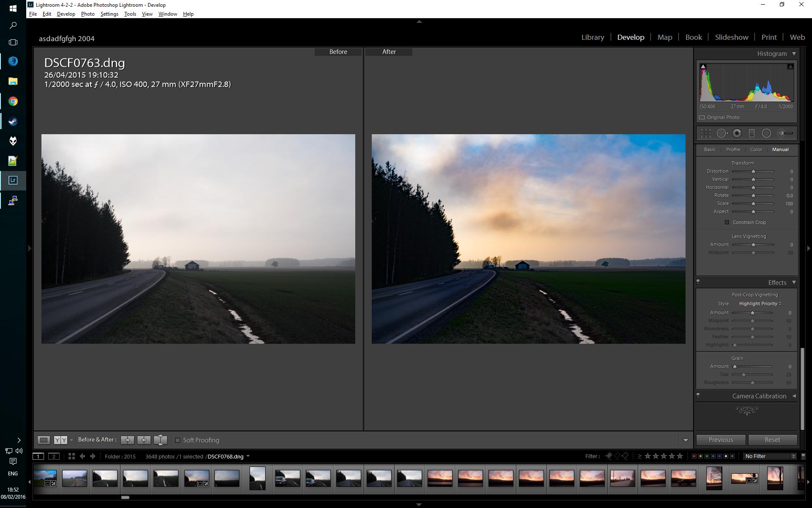Switch to Loupe view mode
The width and height of the screenshot is (812, 508).
point(44,440)
